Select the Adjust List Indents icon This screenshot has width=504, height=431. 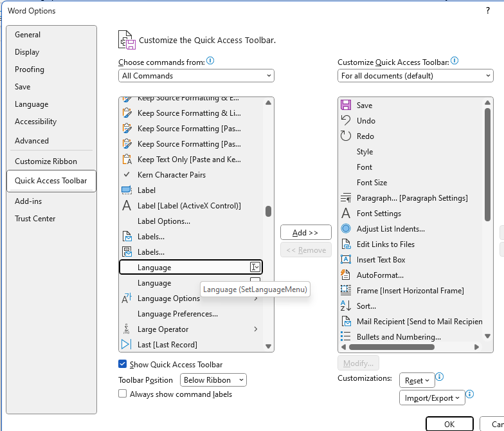tap(346, 229)
